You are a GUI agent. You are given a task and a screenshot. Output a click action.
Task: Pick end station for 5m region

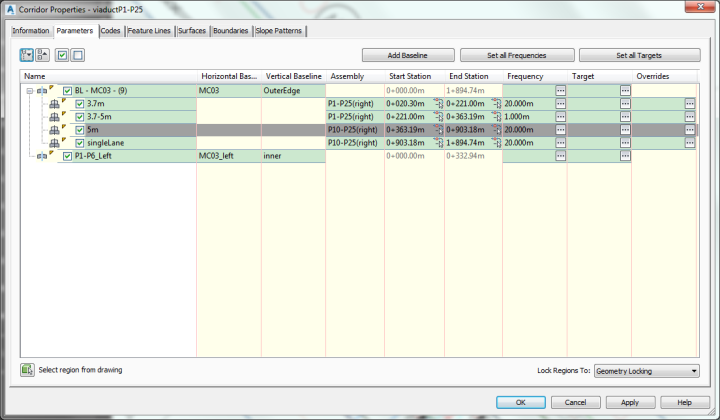pyautogui.click(x=497, y=130)
